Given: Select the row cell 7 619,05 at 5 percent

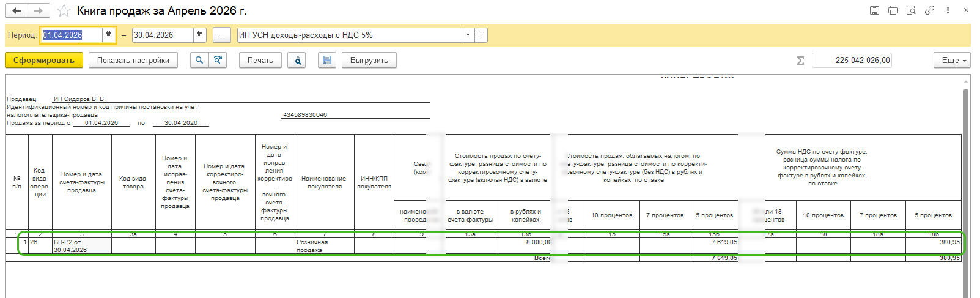Looking at the screenshot, I should 714,246.
